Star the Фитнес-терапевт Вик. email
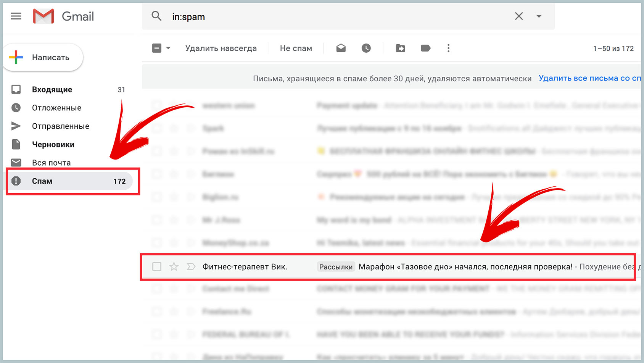This screenshot has width=644, height=363. coord(174,266)
